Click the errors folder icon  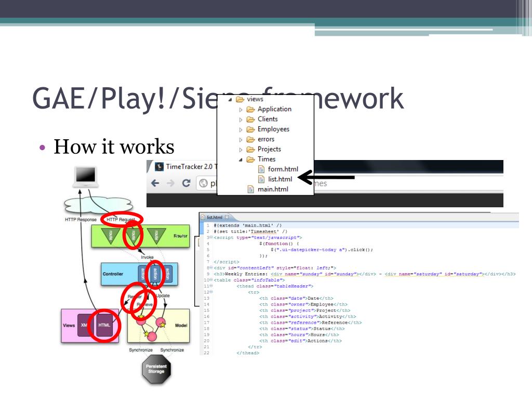click(x=251, y=139)
